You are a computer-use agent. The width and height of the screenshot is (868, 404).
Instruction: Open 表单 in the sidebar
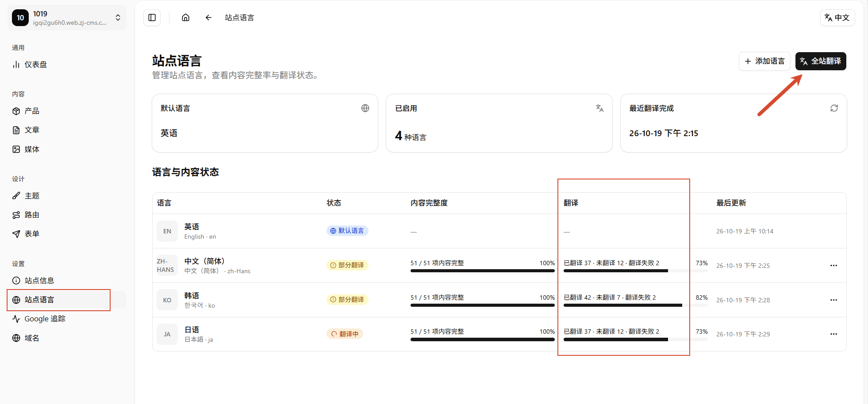(67, 234)
